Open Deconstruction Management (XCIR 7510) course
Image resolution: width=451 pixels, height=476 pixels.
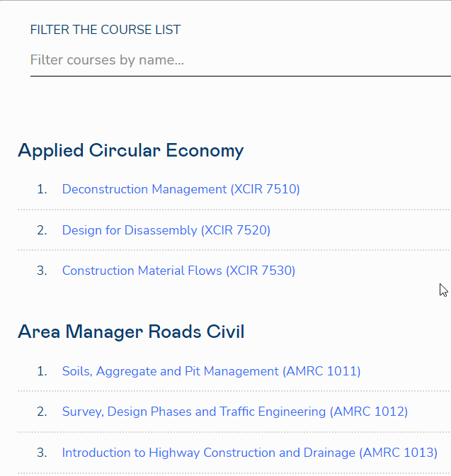tap(181, 189)
